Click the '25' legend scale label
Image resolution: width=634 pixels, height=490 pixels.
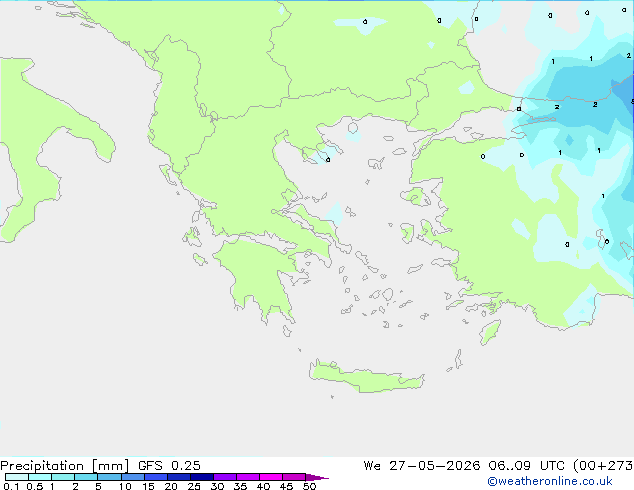pos(194,486)
